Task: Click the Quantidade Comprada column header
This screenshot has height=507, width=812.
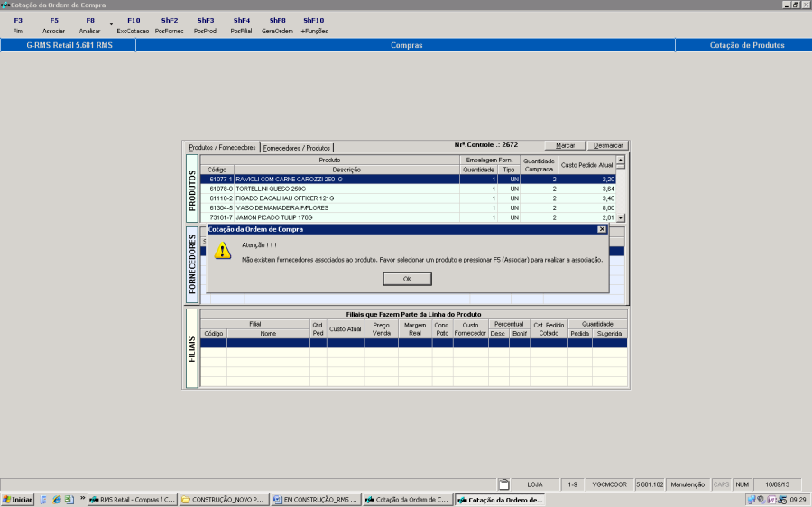Action: pyautogui.click(x=539, y=165)
